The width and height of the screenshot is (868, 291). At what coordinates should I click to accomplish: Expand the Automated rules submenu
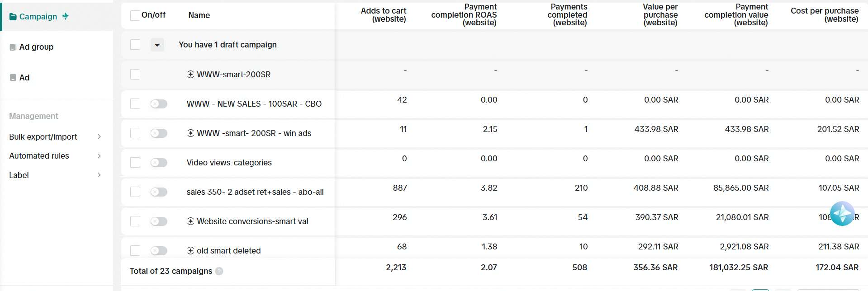tap(99, 156)
